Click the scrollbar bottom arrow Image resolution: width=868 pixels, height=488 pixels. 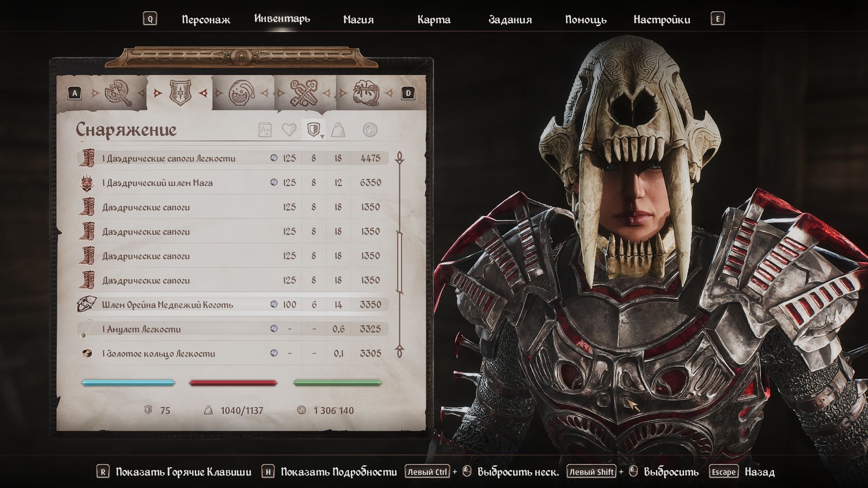[400, 351]
